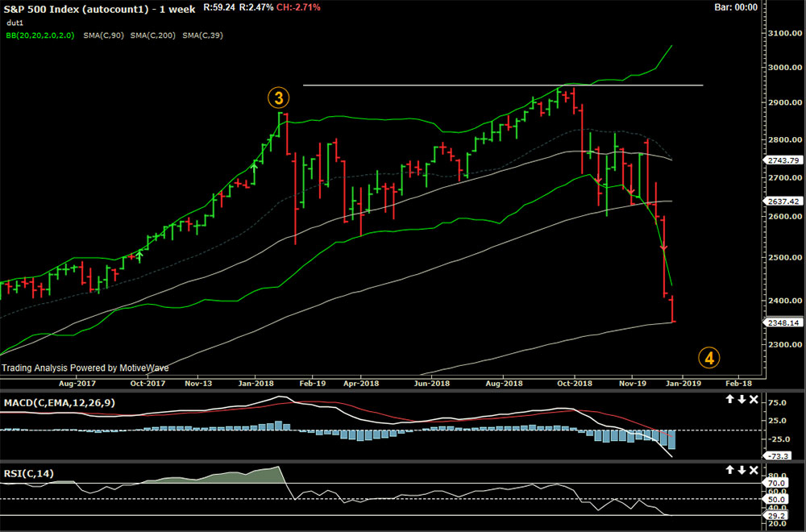The height and width of the screenshot is (532, 806).
Task: Move the RSI panel down
Action: [x=742, y=469]
